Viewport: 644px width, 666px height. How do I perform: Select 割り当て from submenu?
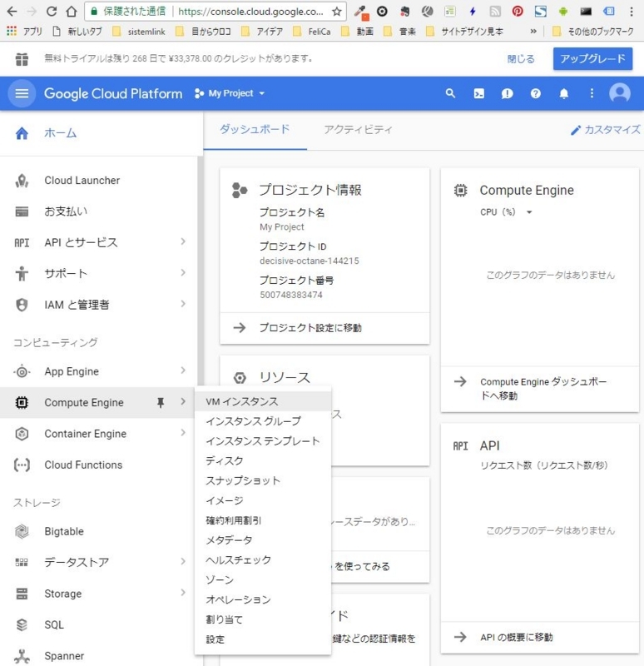[x=263, y=619]
